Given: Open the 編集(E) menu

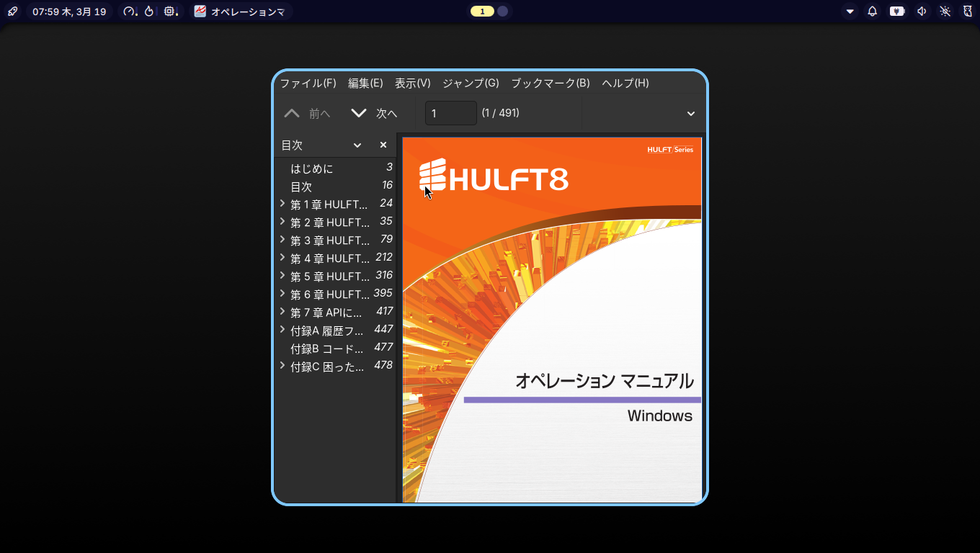Looking at the screenshot, I should tap(365, 83).
